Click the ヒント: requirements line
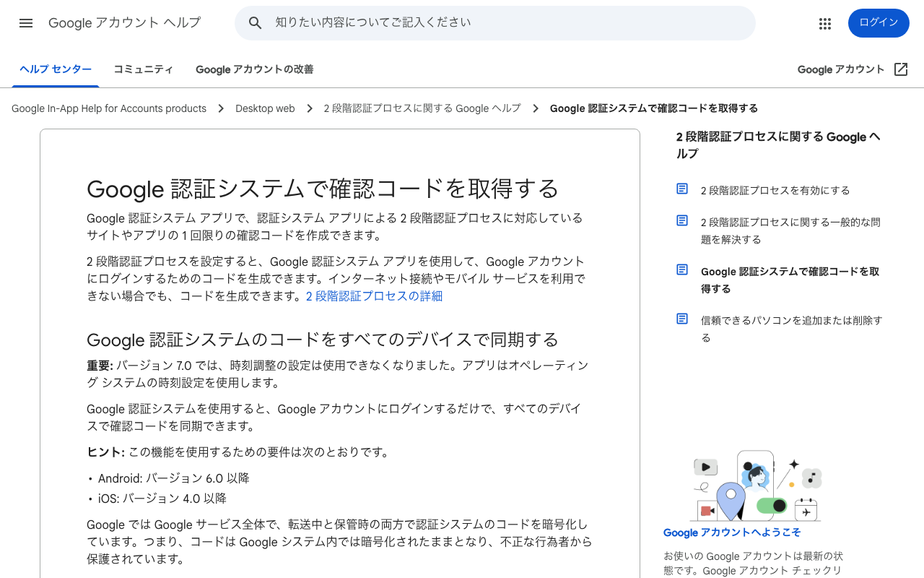Viewport: 924px width, 578px height. (238, 452)
